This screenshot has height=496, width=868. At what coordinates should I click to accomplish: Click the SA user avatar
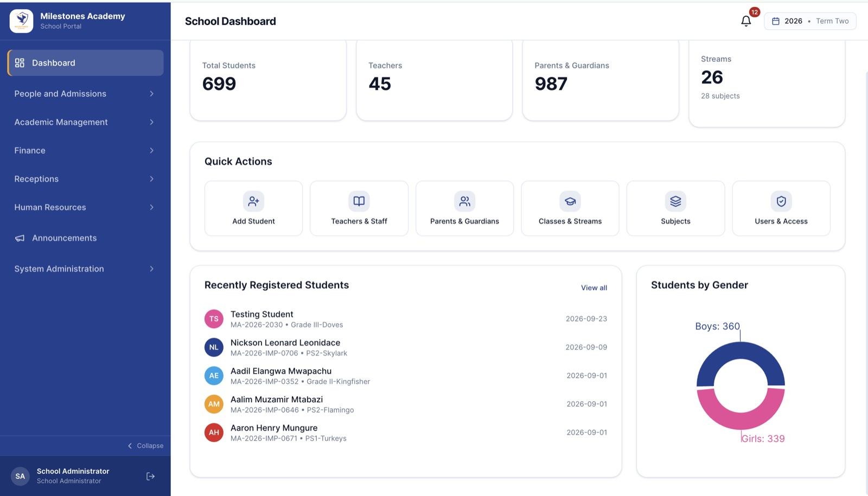pyautogui.click(x=20, y=476)
